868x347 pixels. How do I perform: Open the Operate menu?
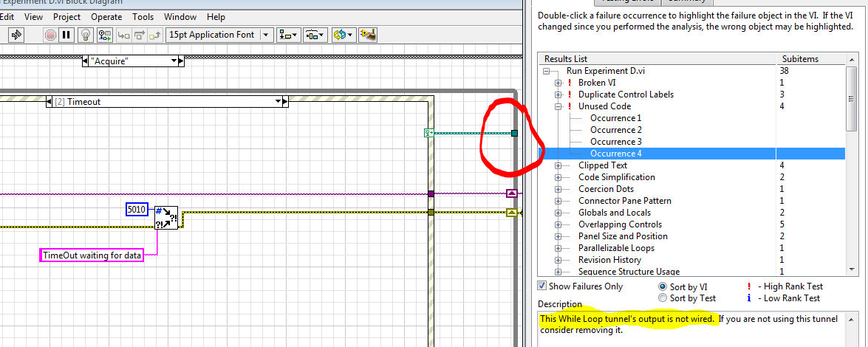[106, 16]
